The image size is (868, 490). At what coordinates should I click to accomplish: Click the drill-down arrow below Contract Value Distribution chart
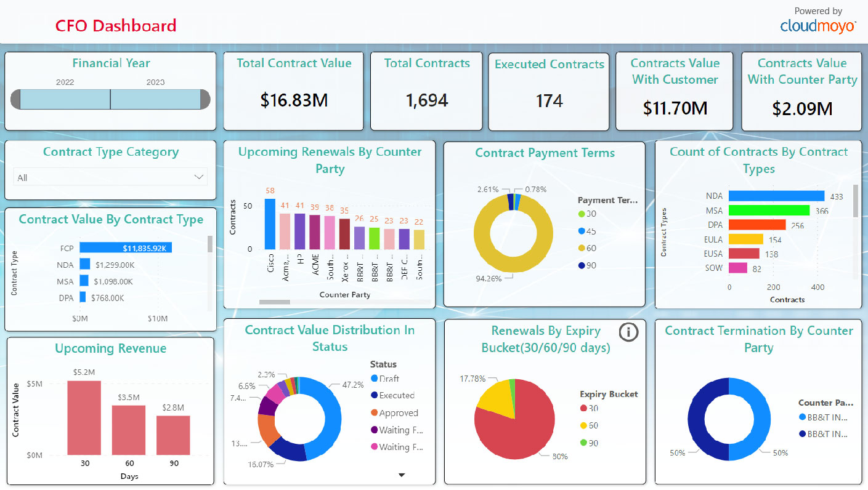pyautogui.click(x=402, y=475)
